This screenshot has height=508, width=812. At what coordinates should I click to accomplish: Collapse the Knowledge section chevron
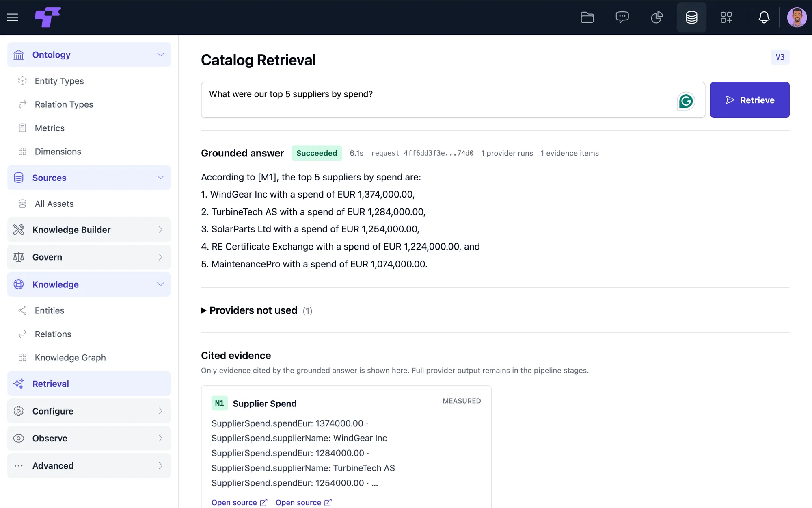(160, 284)
